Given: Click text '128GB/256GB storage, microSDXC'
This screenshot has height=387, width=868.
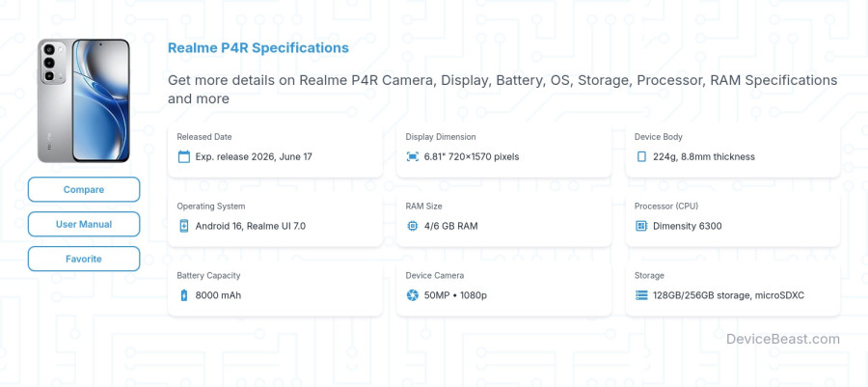Looking at the screenshot, I should click(728, 295).
